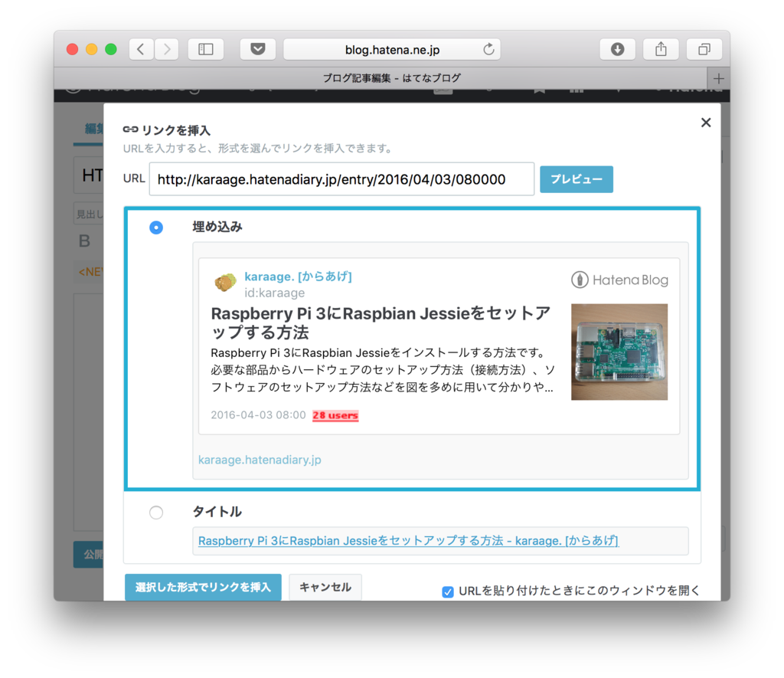Select the タイトル title format radio button

[x=156, y=513]
